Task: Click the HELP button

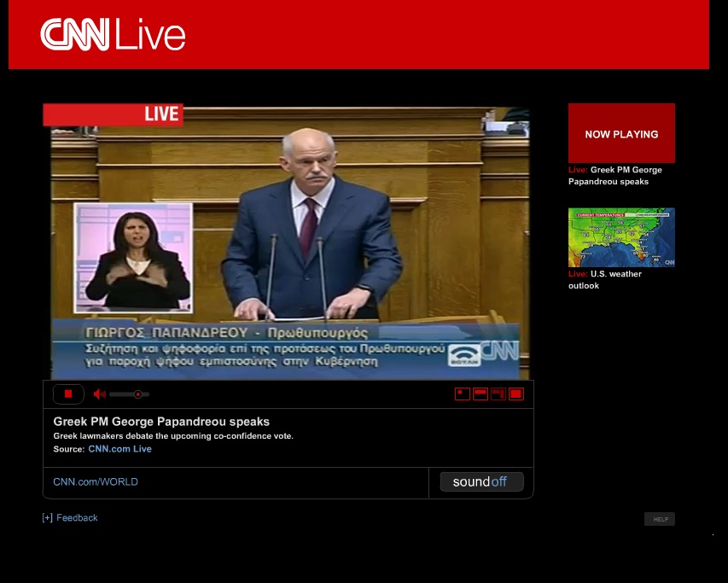Action: tap(660, 519)
